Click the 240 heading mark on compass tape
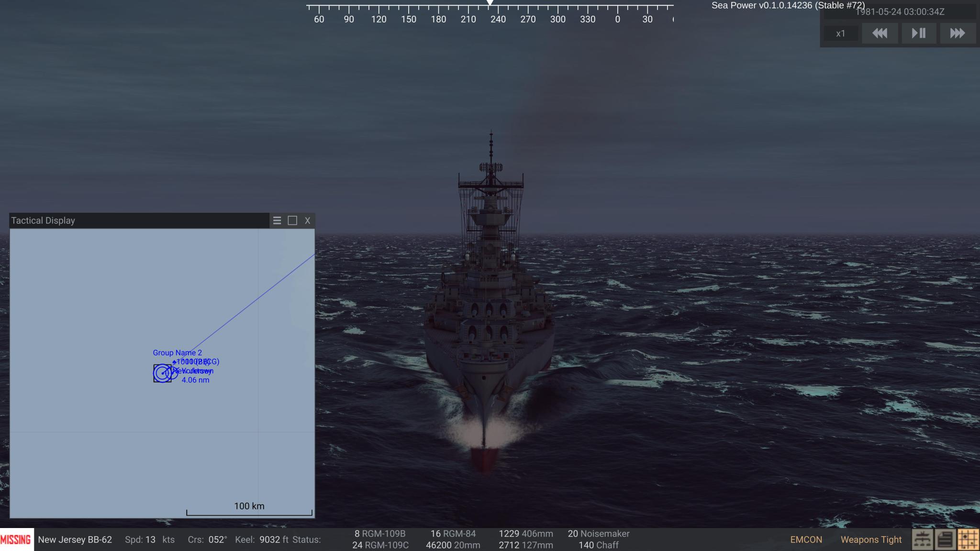980x551 pixels. 499,20
